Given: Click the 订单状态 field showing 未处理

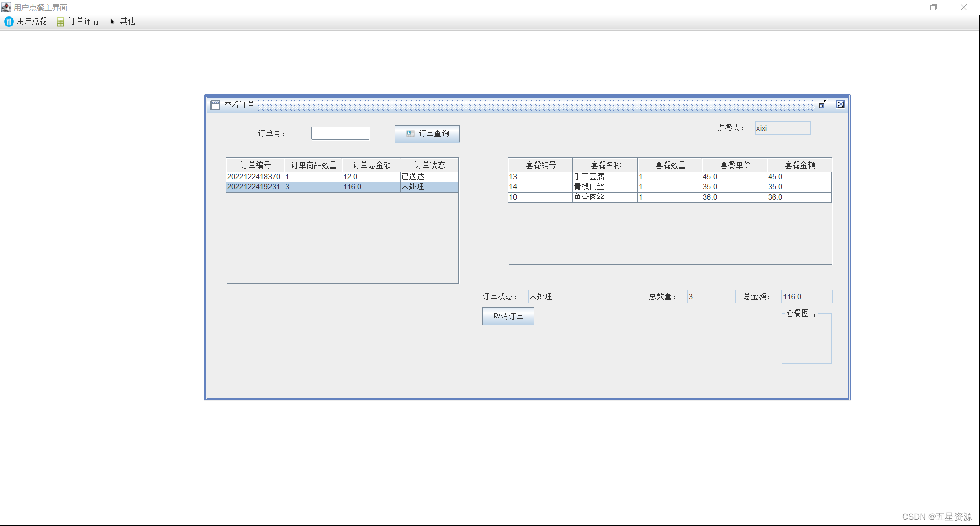Looking at the screenshot, I should pyautogui.click(x=584, y=297).
